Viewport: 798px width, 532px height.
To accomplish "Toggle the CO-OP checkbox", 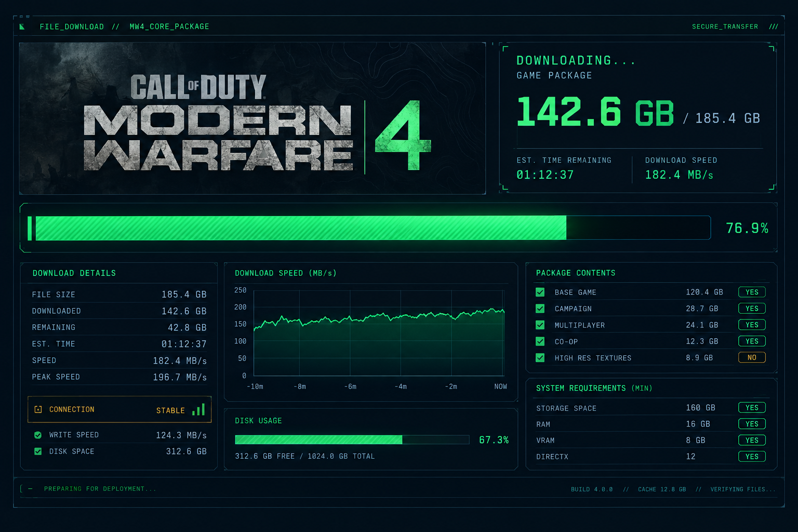I will click(540, 341).
